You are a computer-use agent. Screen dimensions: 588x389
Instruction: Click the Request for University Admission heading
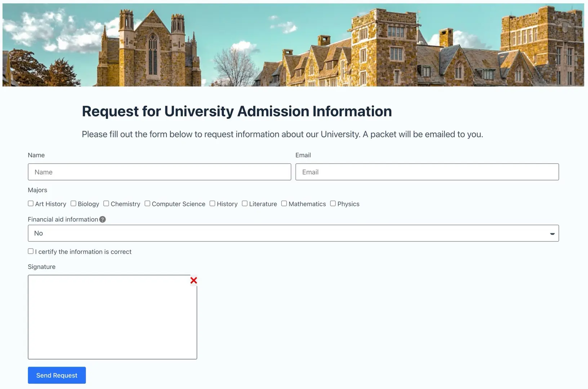point(237,111)
